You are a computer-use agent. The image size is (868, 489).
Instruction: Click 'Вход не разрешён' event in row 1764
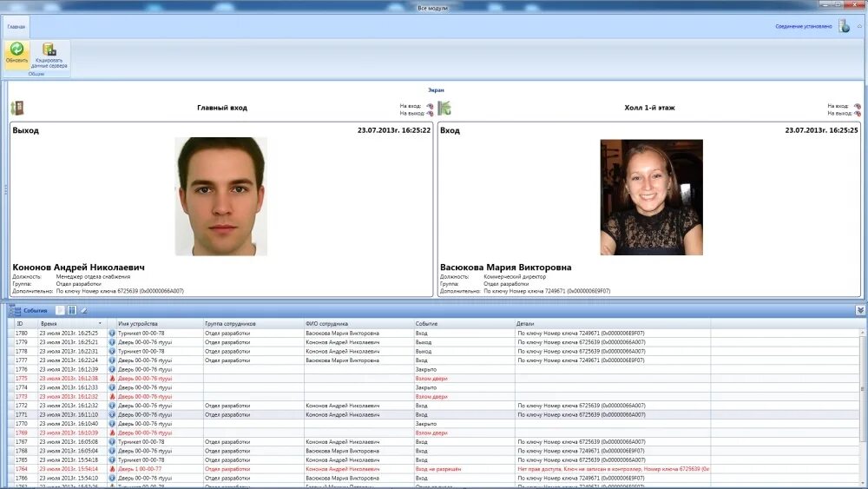(x=437, y=469)
